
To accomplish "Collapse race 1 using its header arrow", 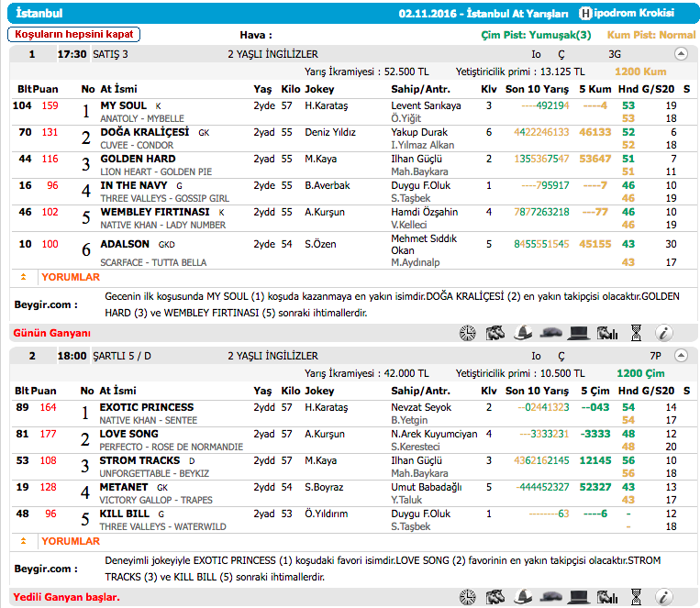I will point(680,54).
